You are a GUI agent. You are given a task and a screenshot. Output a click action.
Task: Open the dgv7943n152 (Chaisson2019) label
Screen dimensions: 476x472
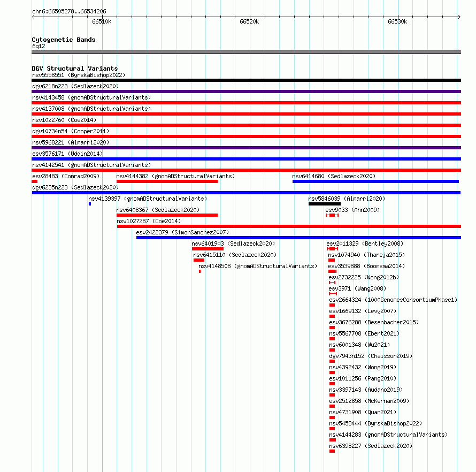[371, 356]
